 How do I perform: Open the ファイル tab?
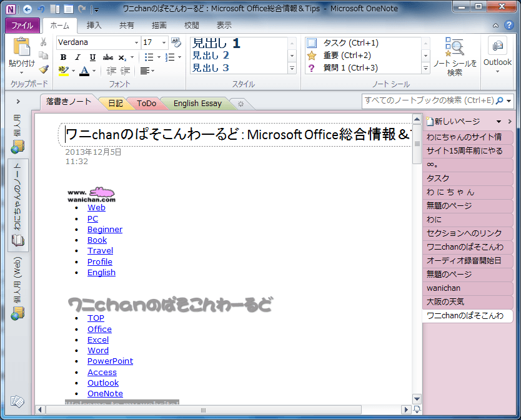click(22, 26)
